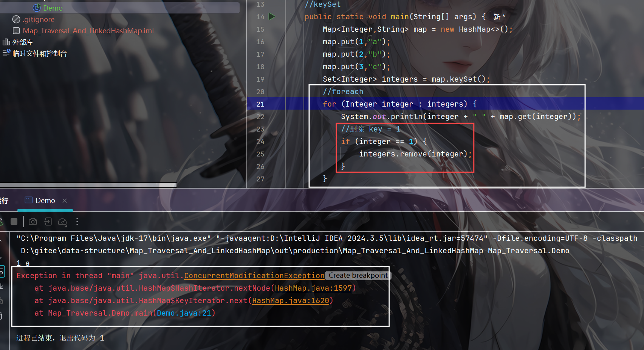Click the 进程已结束 exit code message
Image resolution: width=644 pixels, height=350 pixels.
(60, 338)
